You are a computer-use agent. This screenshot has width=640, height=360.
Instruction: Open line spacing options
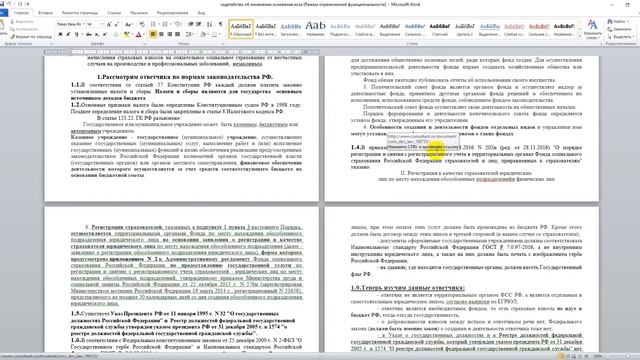tap(189, 34)
